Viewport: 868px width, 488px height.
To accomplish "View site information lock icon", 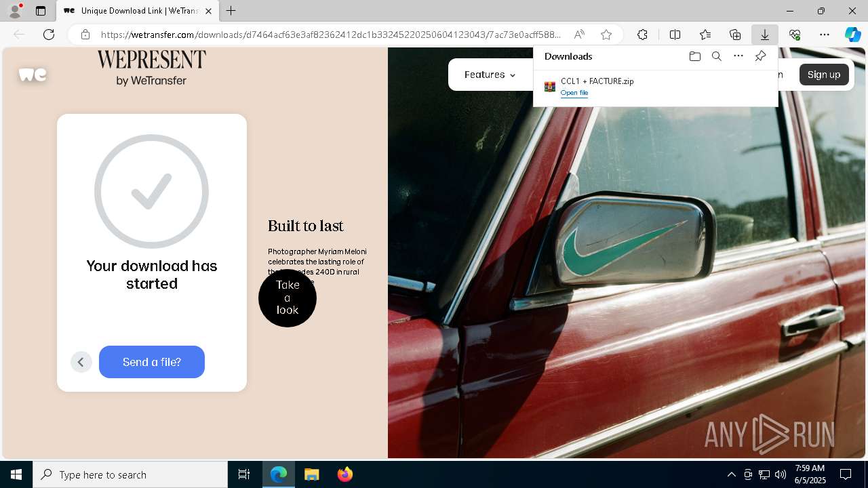I will [x=85, y=35].
